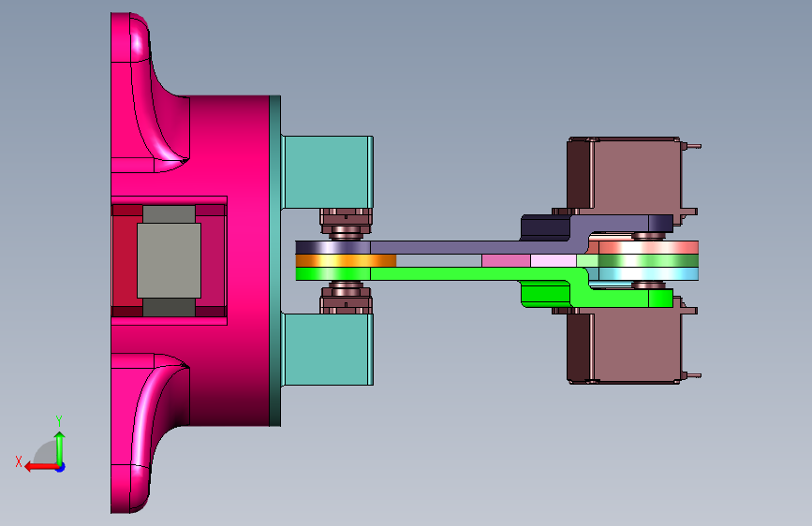This screenshot has width=812, height=526.
Task: Select the dark navy block on the purple arm
Action: tap(546, 227)
